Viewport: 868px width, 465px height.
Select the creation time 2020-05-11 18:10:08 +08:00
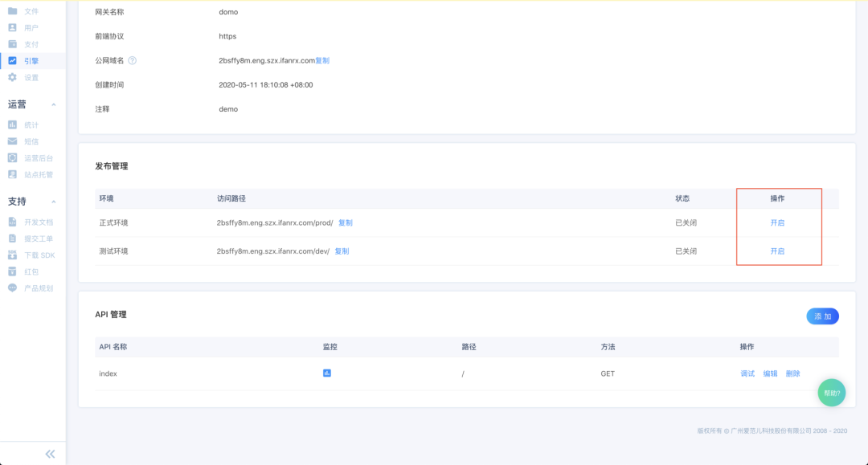(x=266, y=85)
